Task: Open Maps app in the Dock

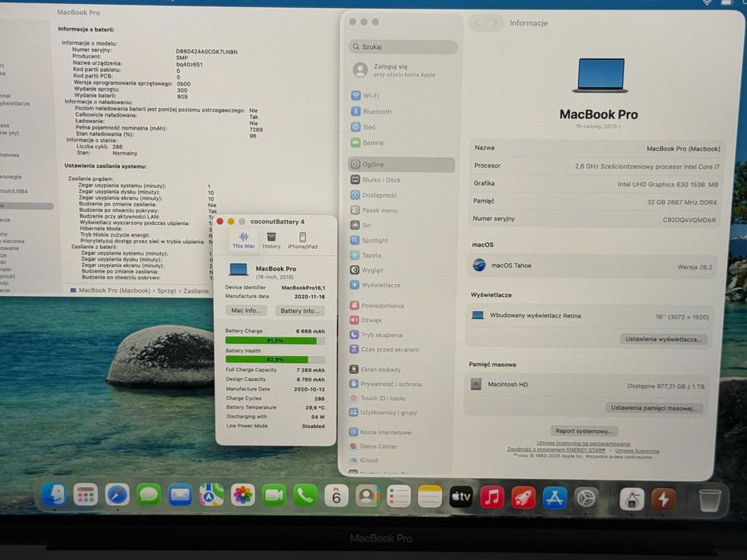Action: point(211,496)
